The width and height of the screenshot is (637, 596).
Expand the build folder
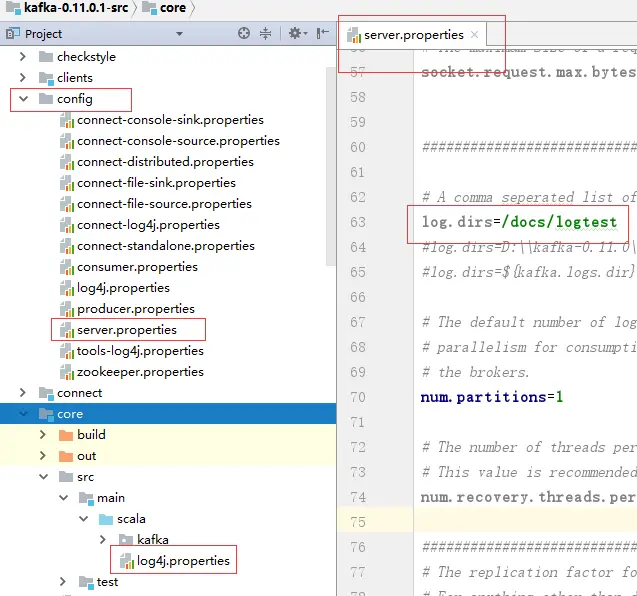click(43, 435)
